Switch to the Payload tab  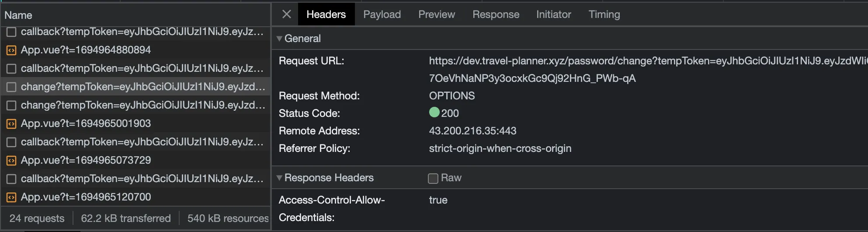(x=382, y=14)
